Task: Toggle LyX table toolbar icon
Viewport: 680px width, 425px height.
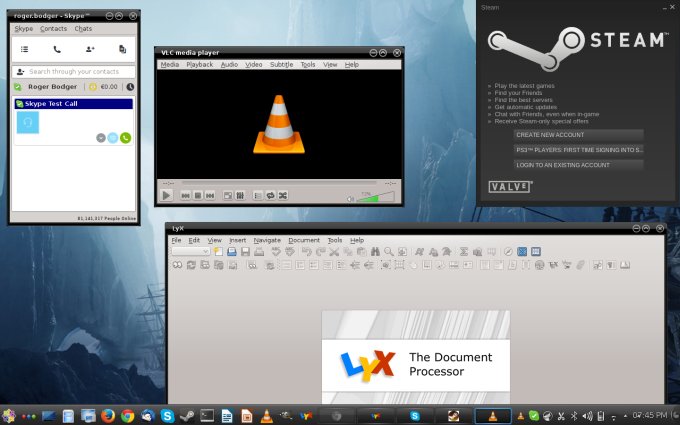Action: point(536,252)
